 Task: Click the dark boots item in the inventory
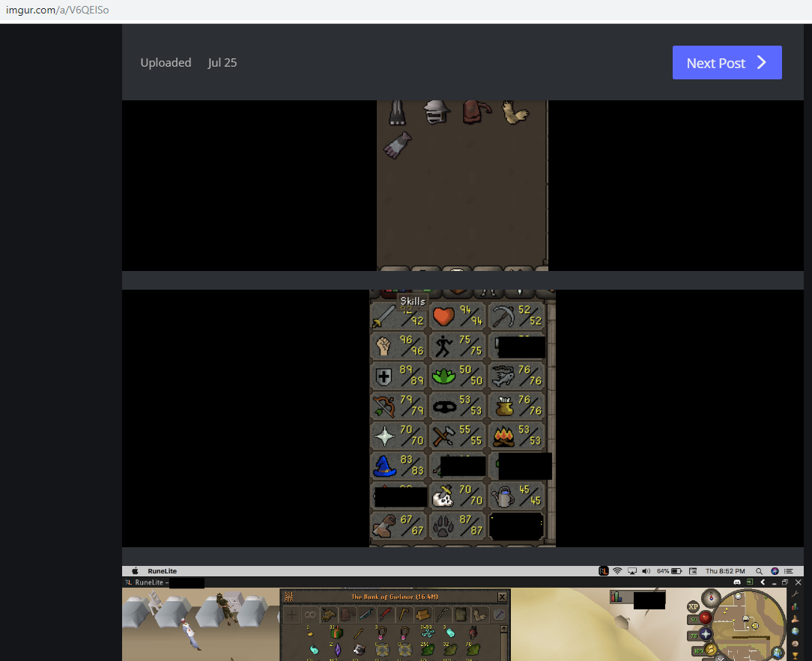point(397,112)
